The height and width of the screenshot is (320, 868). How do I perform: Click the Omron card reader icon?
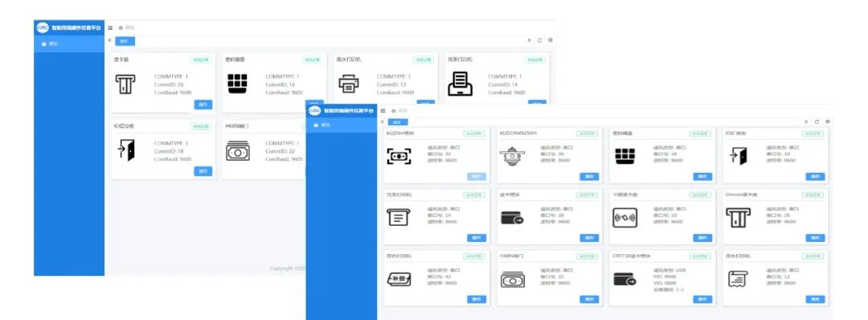[738, 219]
